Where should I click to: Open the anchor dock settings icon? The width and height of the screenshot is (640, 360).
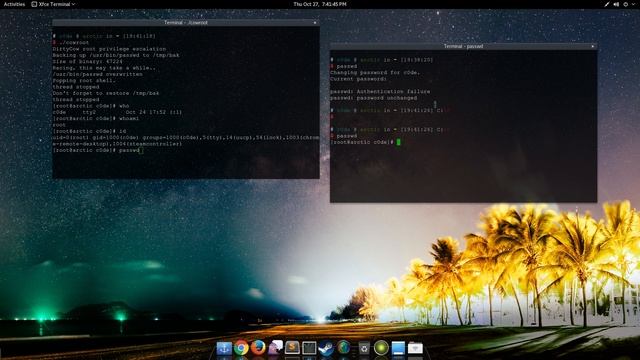point(224,348)
